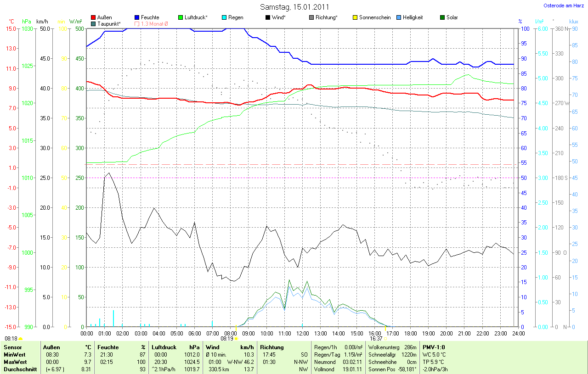
Task: Click the blue Feuchte legend square
Action: (x=137, y=17)
